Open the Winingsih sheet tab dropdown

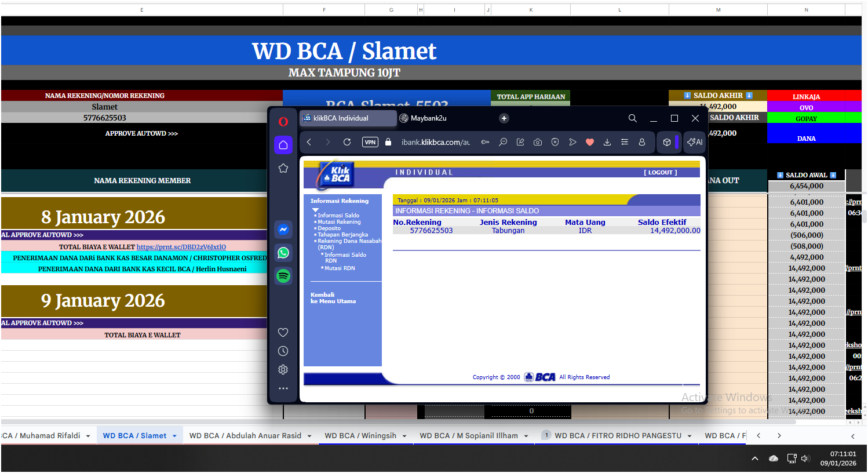click(x=404, y=436)
